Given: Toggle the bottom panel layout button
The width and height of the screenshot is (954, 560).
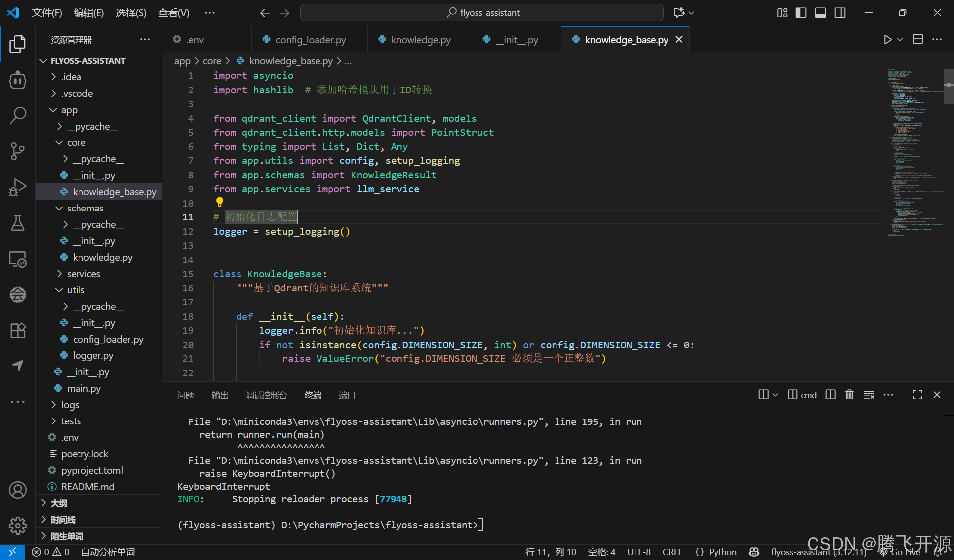Looking at the screenshot, I should point(820,13).
